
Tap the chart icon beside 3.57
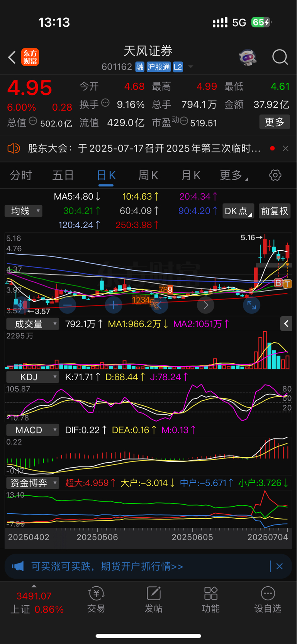click(x=21, y=305)
